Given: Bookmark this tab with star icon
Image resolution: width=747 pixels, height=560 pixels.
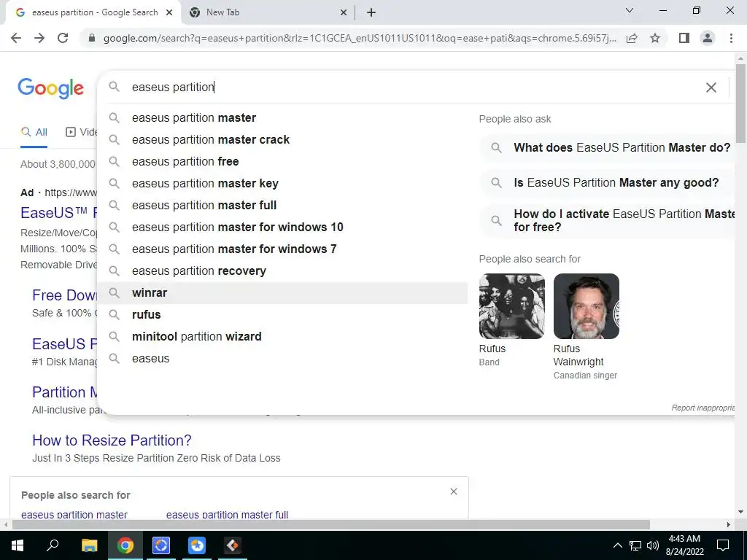Looking at the screenshot, I should pyautogui.click(x=655, y=38).
